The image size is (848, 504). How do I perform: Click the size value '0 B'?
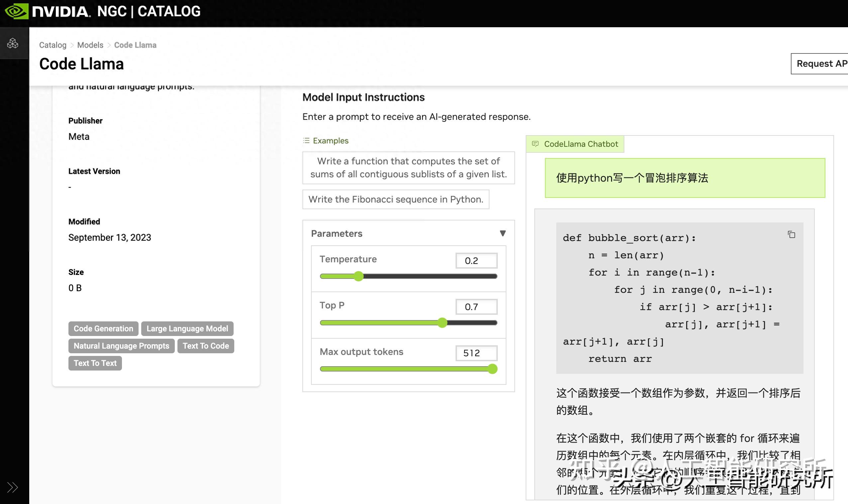(75, 288)
